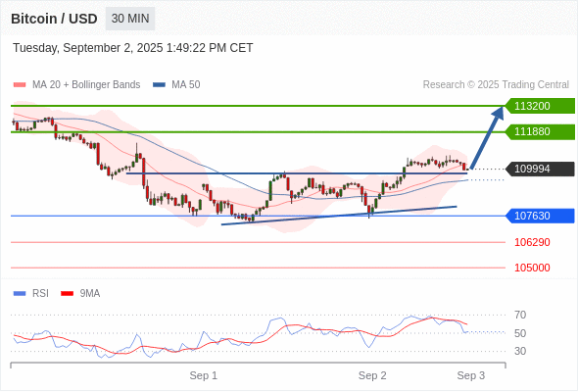Select the 111880 green resistance tag
This screenshot has height=392, width=578.
pyautogui.click(x=540, y=131)
